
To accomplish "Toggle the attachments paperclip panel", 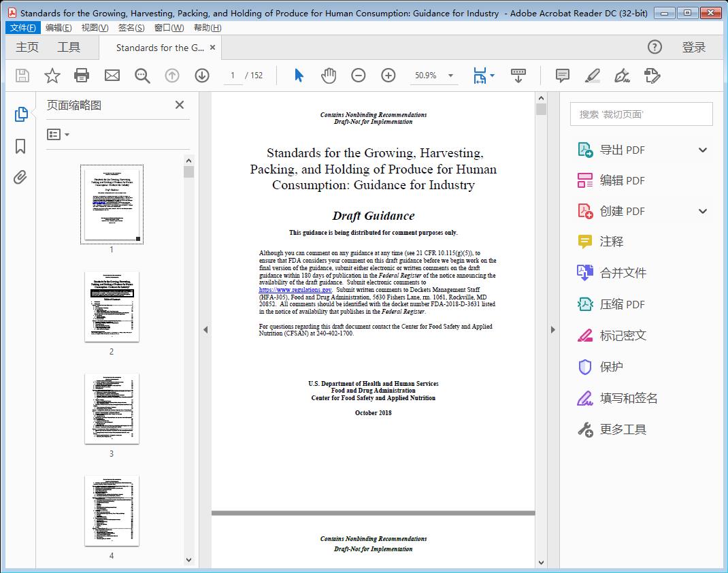I will [20, 178].
